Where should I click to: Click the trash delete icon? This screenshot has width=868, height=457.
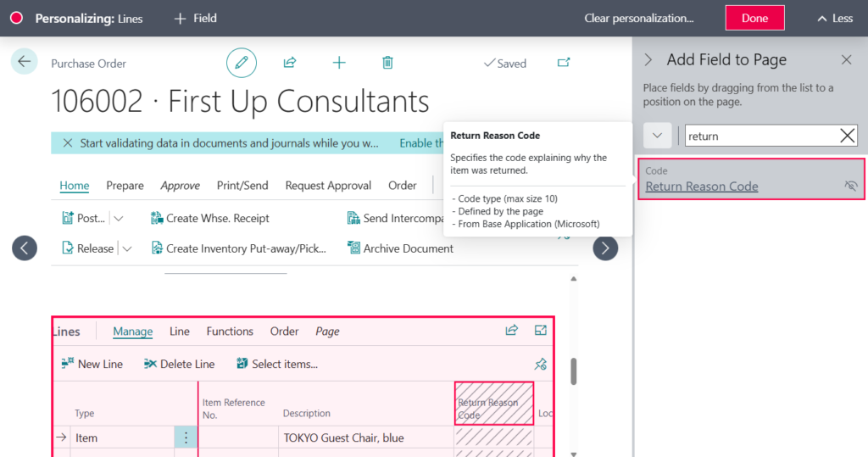pyautogui.click(x=387, y=63)
